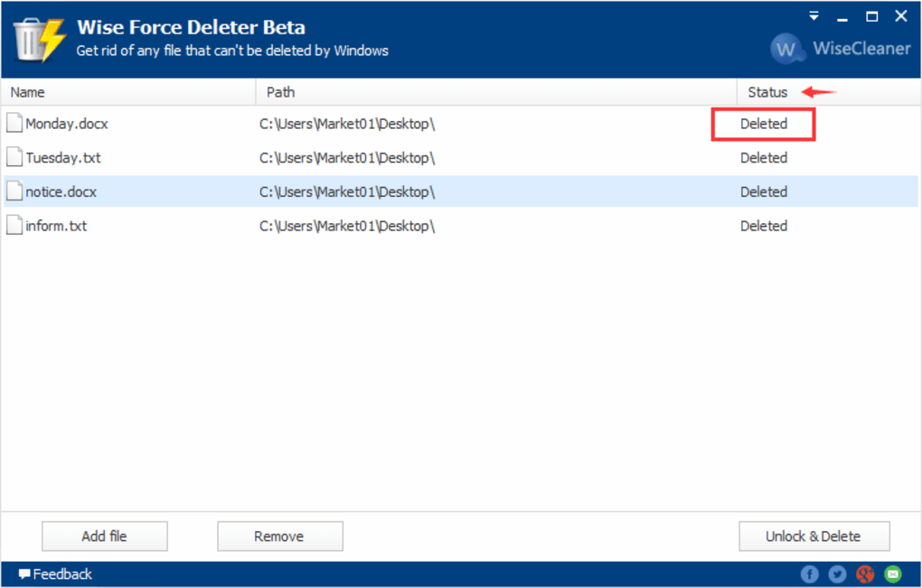Click the Twitter bird icon
922x588 pixels.
point(838,574)
